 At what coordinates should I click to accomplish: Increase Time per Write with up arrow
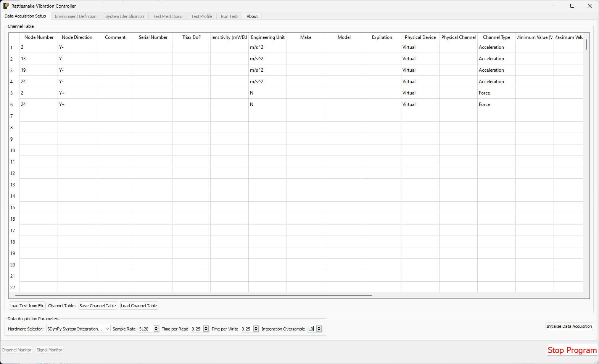(x=256, y=327)
